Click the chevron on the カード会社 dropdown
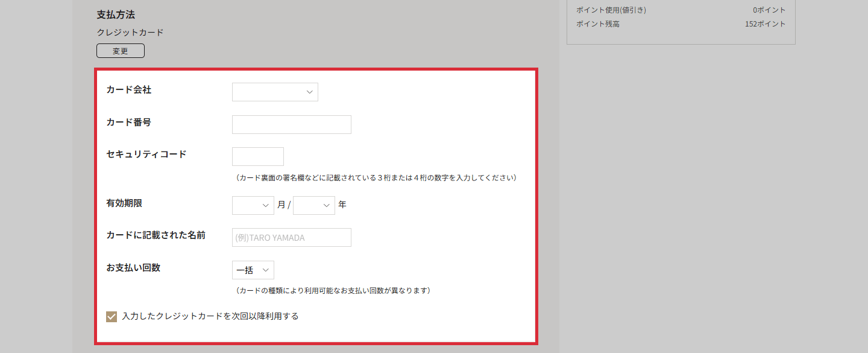Screen dimensions: 868x353 pos(309,92)
